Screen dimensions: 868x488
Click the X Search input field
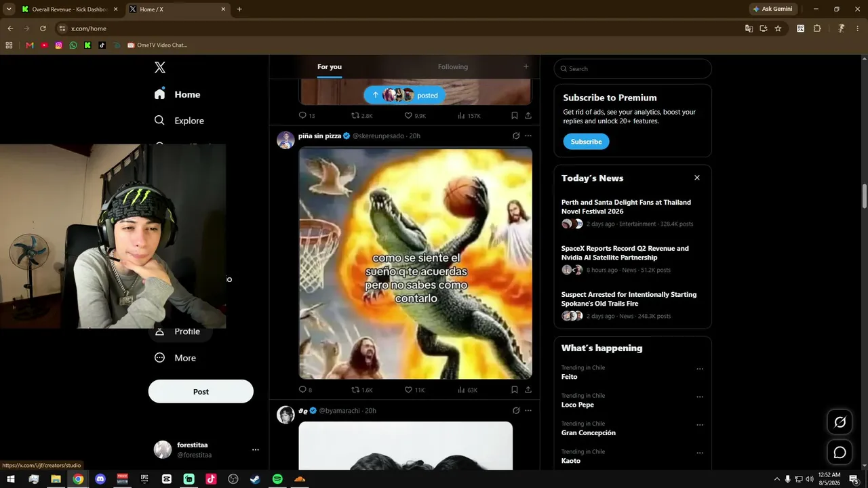pos(633,68)
